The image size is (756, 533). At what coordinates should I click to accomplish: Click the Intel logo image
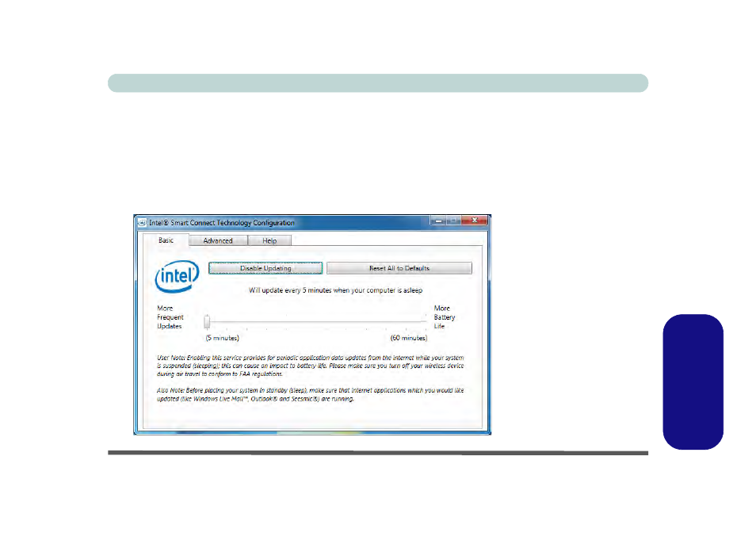tap(177, 276)
